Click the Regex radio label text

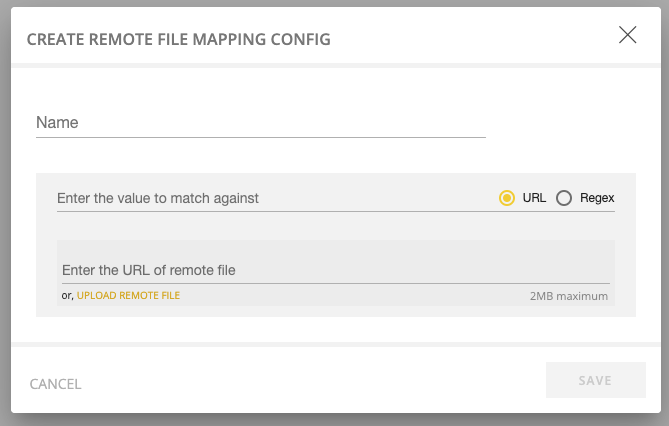point(597,198)
